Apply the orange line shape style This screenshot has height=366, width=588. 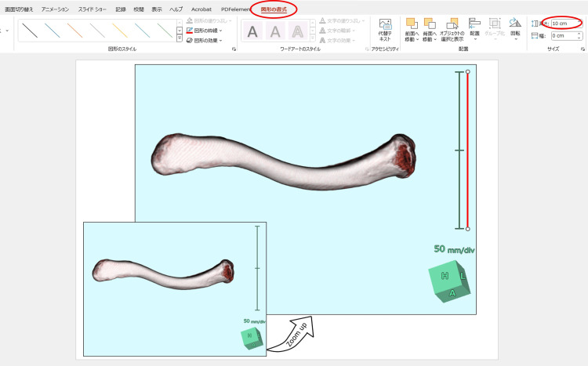point(75,31)
